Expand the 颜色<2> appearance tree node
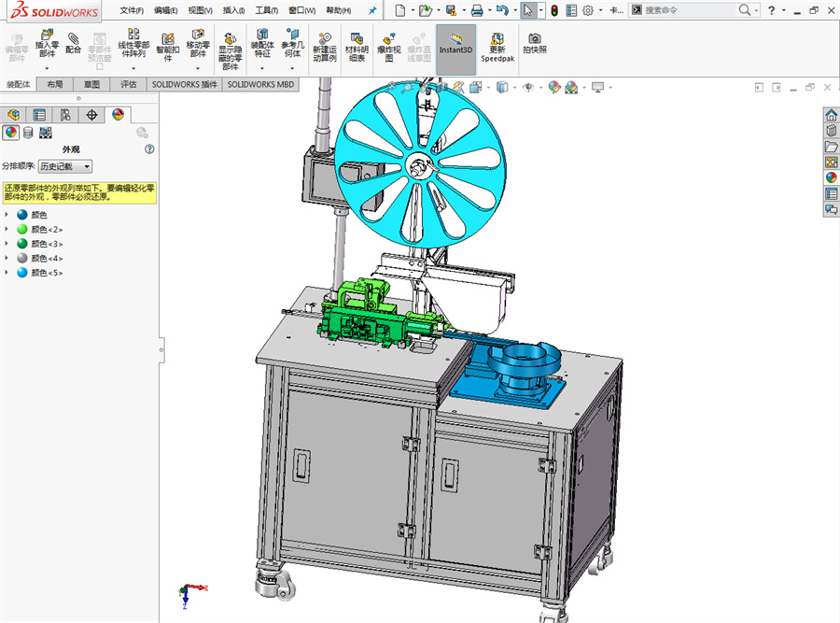 pyautogui.click(x=7, y=229)
